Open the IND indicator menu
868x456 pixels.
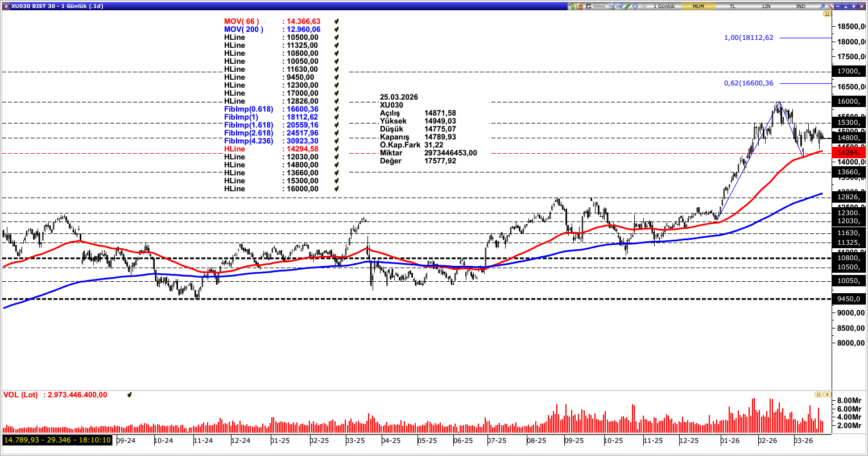(x=801, y=5)
